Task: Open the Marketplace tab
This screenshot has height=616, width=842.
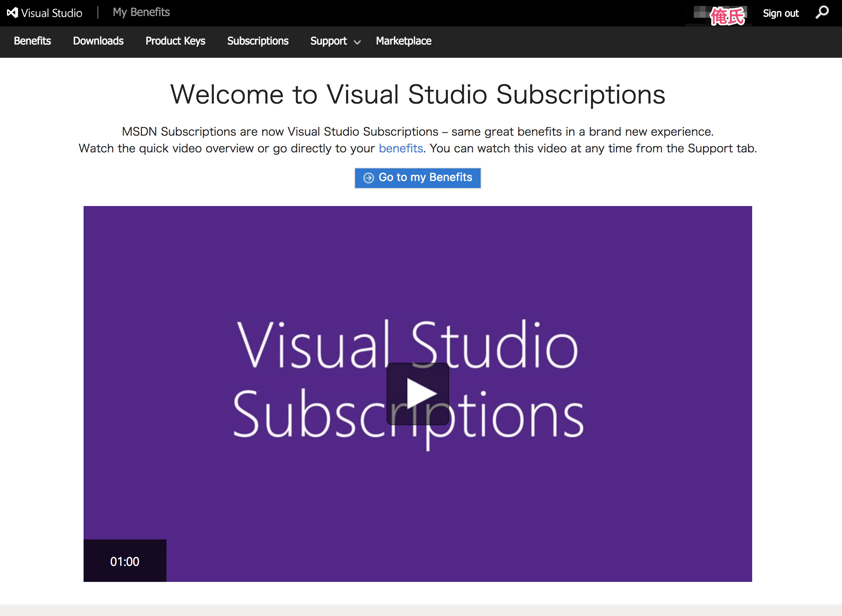Action: (404, 41)
